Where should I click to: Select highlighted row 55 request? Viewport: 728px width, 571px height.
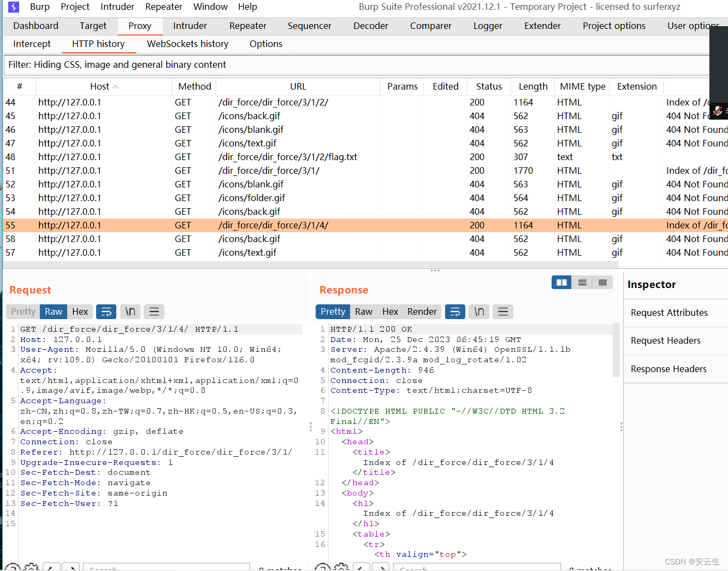[365, 225]
